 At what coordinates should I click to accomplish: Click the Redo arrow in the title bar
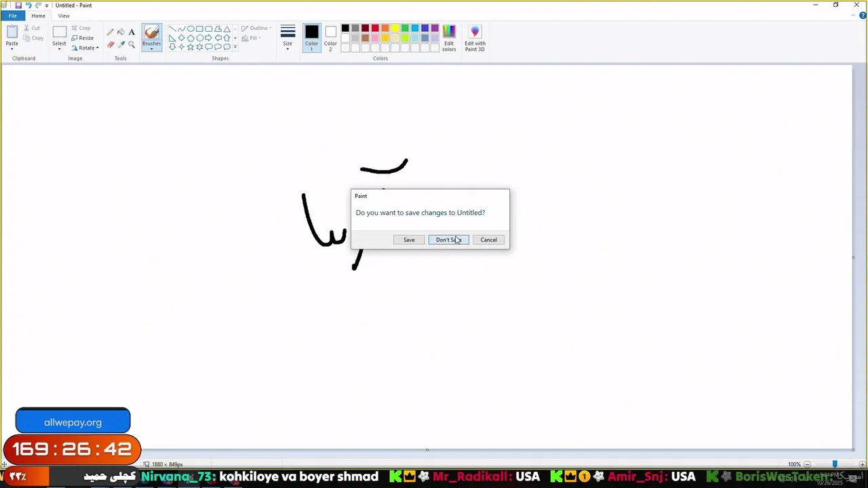click(38, 5)
